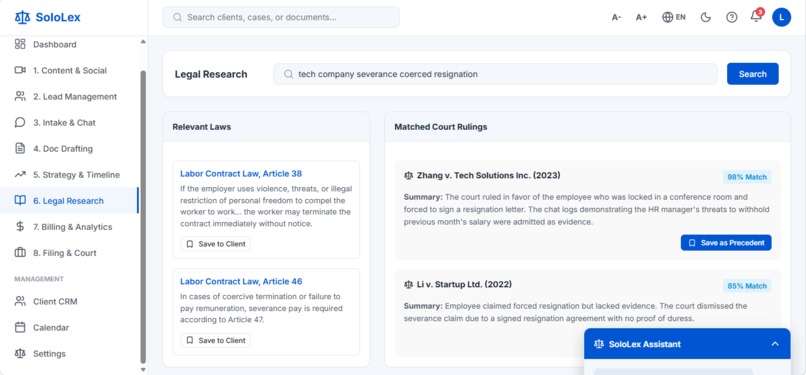This screenshot has width=806, height=375.
Task: Go to 1. Content & Social
Action: (69, 70)
